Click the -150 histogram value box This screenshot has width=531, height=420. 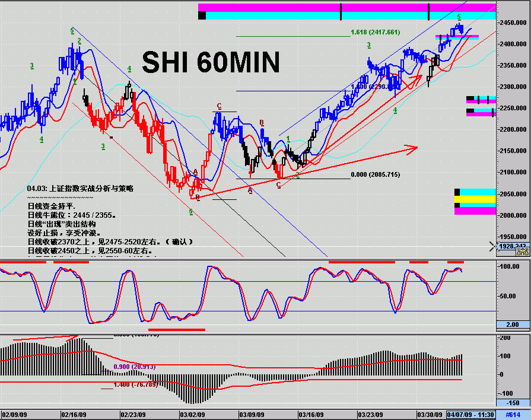tap(513, 403)
